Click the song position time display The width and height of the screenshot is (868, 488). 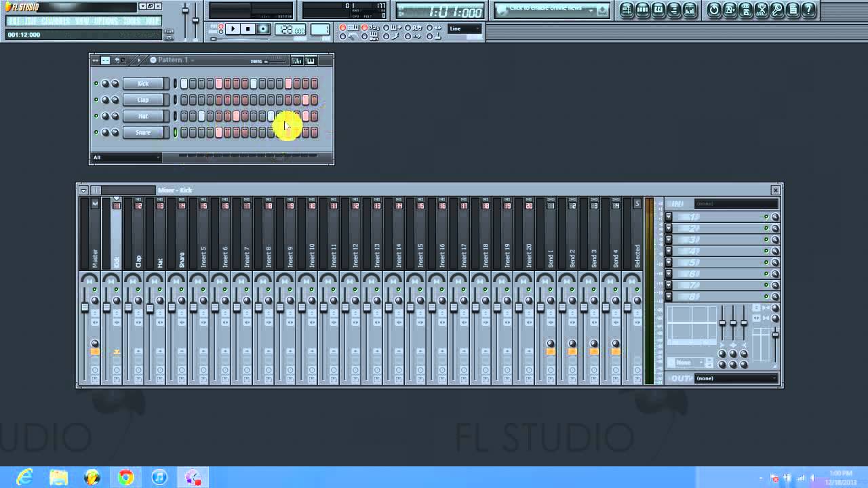440,12
